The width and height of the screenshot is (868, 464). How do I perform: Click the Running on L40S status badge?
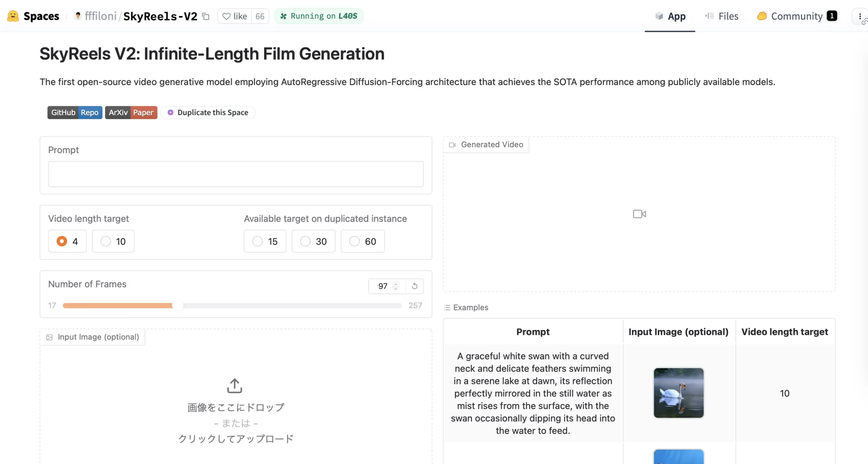pyautogui.click(x=319, y=16)
